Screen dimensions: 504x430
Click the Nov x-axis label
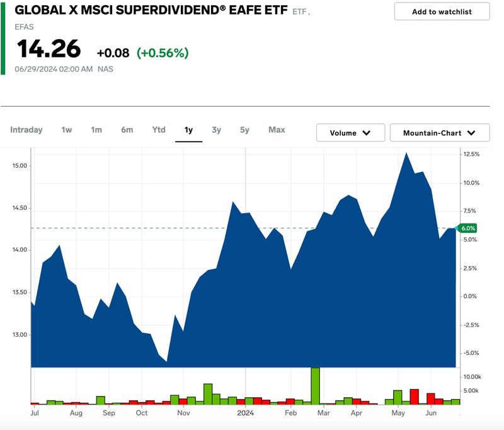(x=183, y=413)
